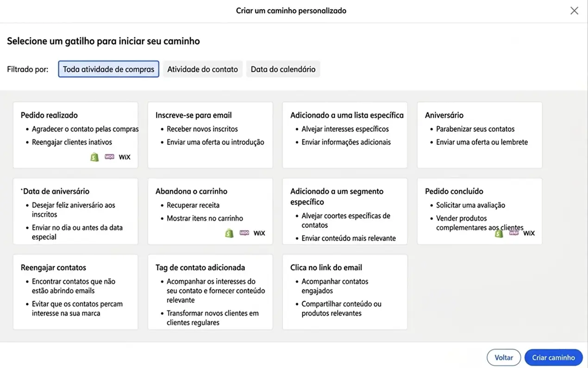Select the Clica no link do email trigger

344,292
